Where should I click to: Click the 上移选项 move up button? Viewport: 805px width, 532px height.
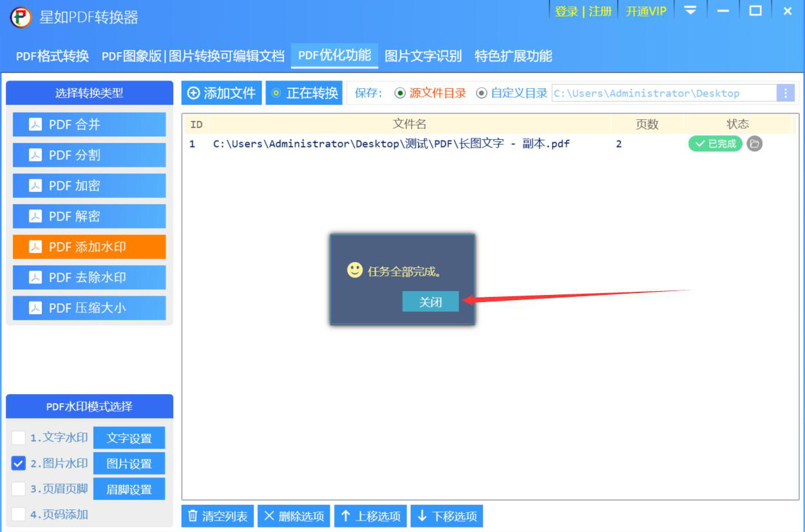(x=370, y=516)
